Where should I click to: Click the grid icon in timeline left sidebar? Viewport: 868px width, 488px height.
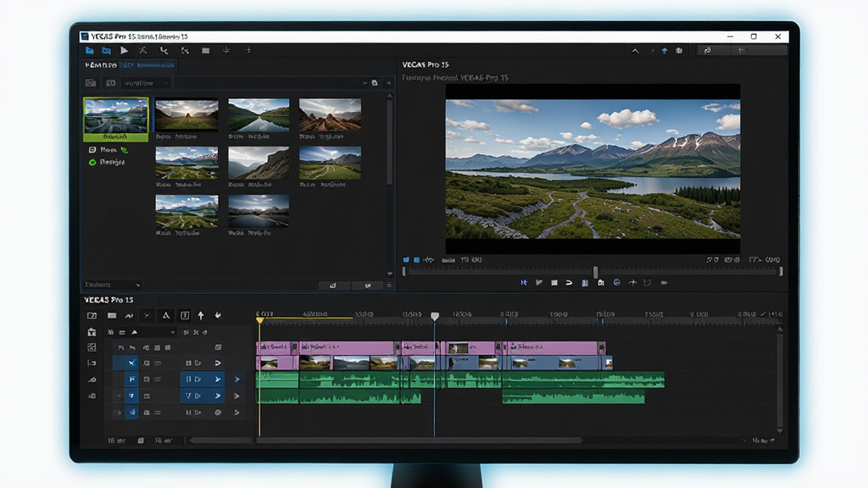point(92,347)
